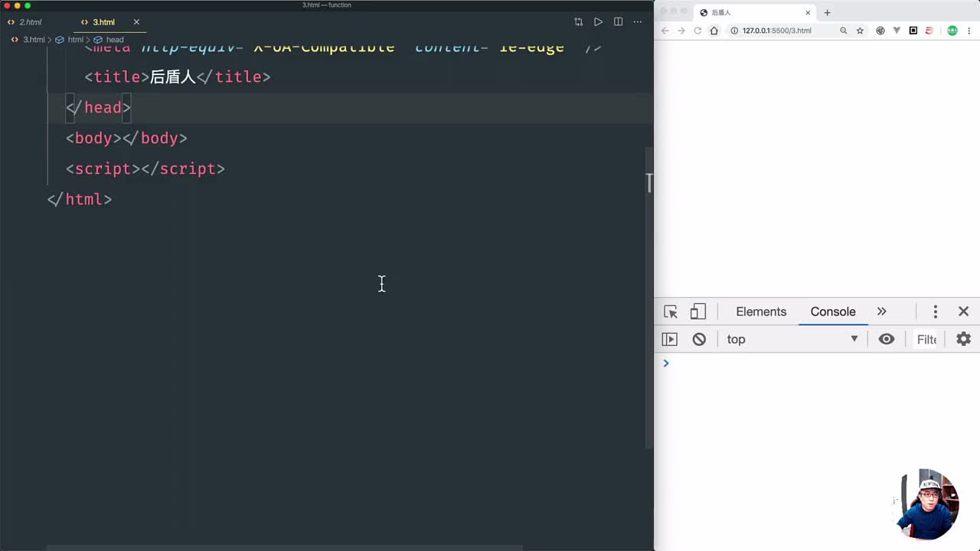Click the title tag line in editor
Screen dimensions: 980x551
pyautogui.click(x=178, y=77)
